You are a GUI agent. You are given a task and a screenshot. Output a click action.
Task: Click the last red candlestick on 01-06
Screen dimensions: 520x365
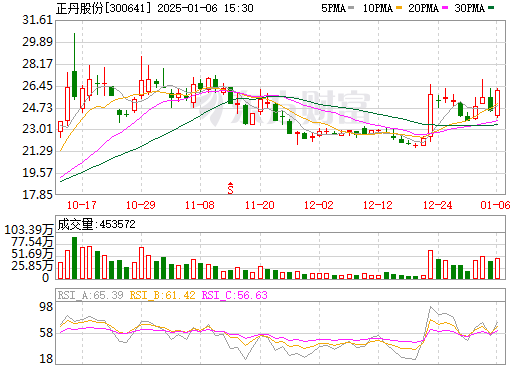497,103
